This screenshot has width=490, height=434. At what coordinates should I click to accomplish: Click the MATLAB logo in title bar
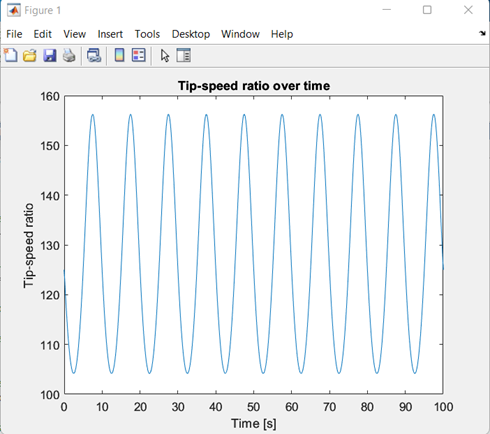(x=14, y=10)
